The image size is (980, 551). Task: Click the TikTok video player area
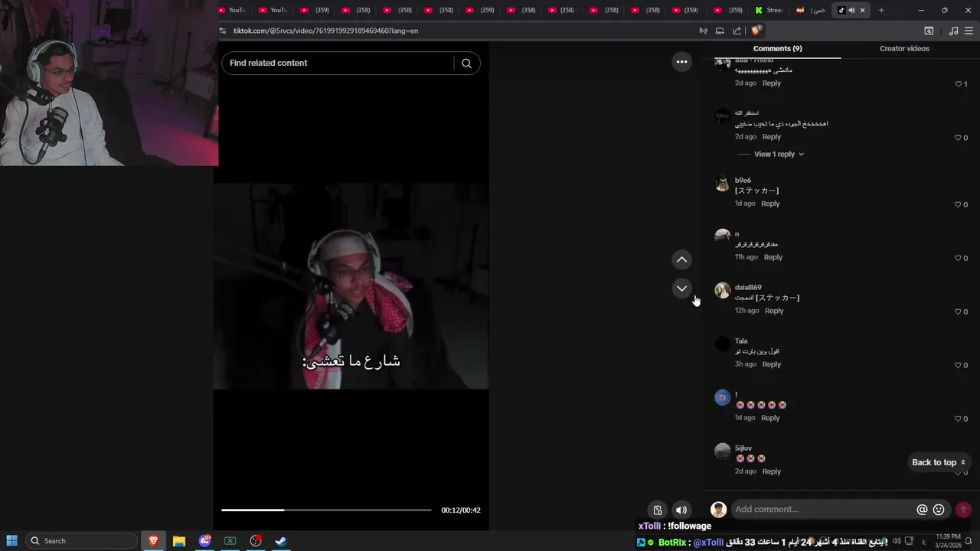pos(351,286)
